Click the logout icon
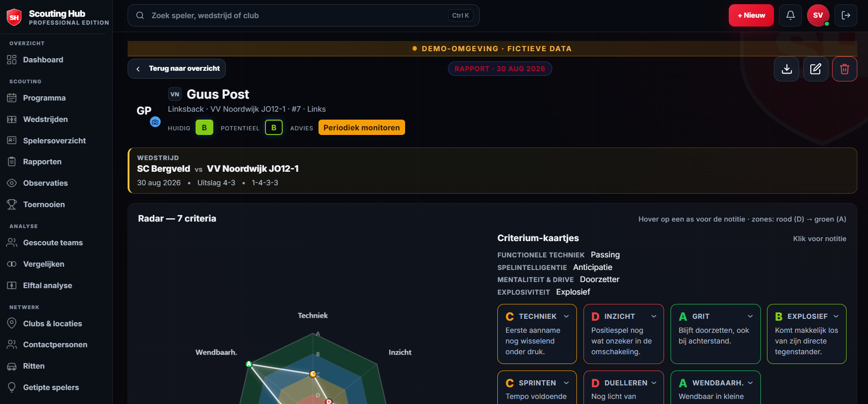This screenshot has height=404, width=868. (x=846, y=15)
